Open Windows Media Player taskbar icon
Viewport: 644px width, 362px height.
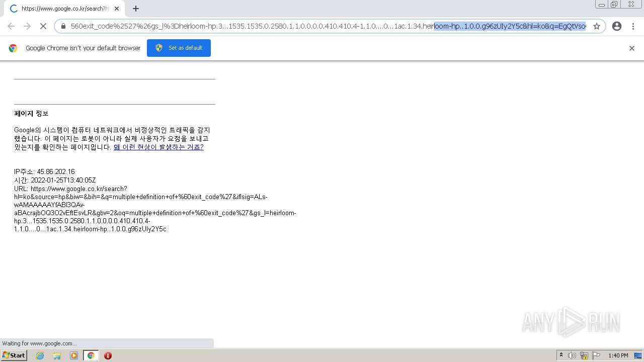pyautogui.click(x=74, y=355)
